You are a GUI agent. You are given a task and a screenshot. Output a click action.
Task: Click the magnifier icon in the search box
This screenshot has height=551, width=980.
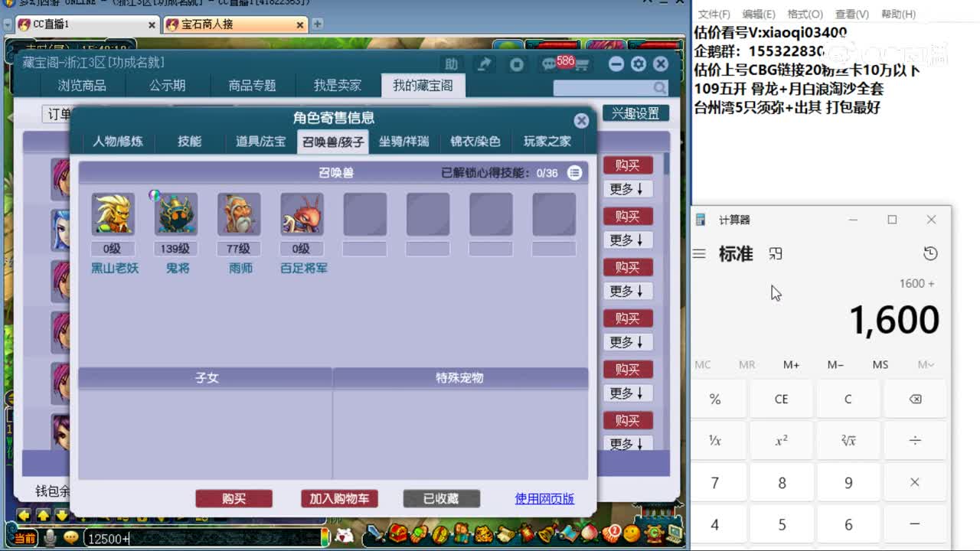(659, 87)
